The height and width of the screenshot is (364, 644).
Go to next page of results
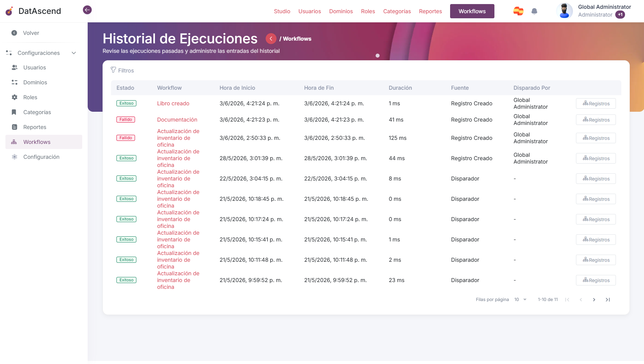pos(594,299)
